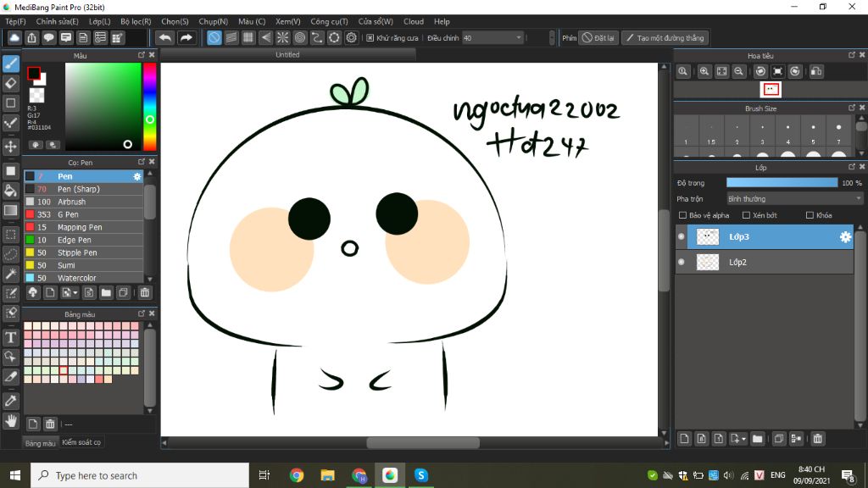
Task: Tick the Khóa checkbox
Action: [810, 215]
